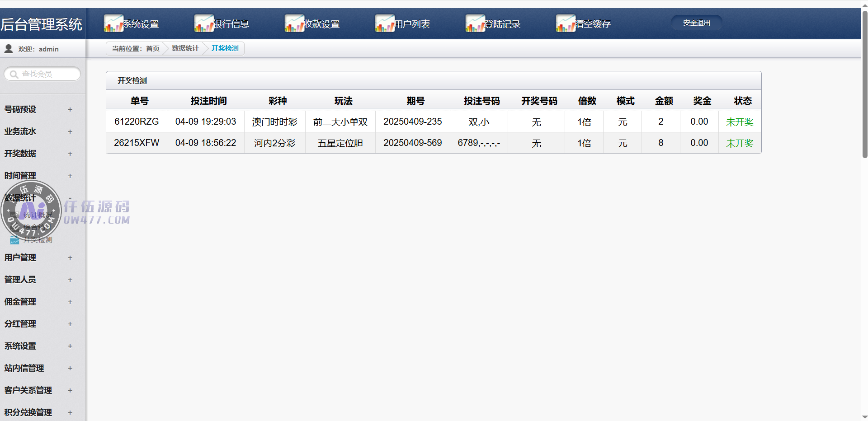Open 统计概况 submenu item
Screen dimensions: 868x421
pos(37,215)
